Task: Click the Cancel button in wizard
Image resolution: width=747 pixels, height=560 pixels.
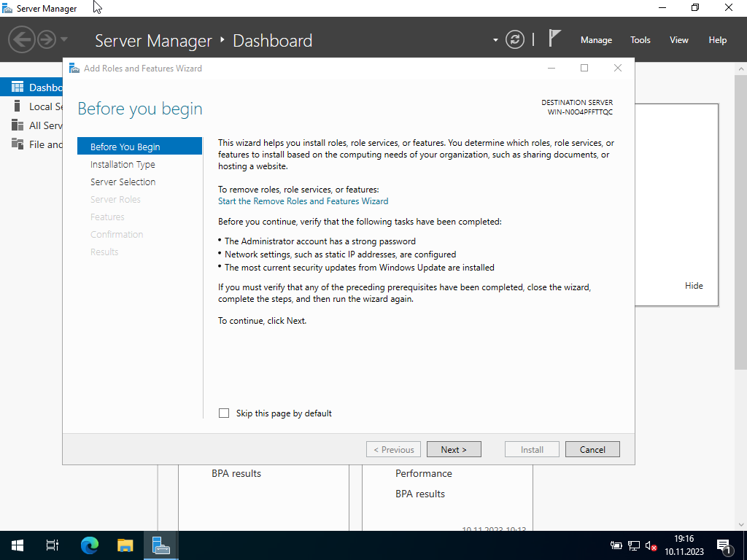Action: (x=592, y=449)
